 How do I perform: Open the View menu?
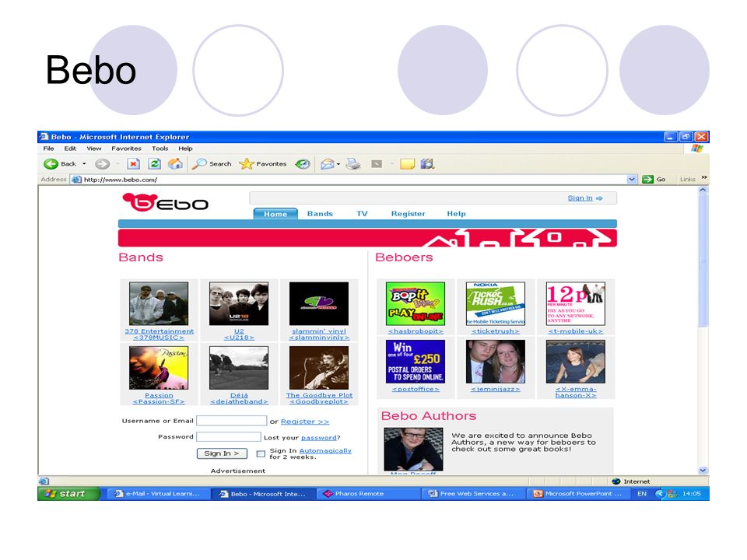click(94, 149)
